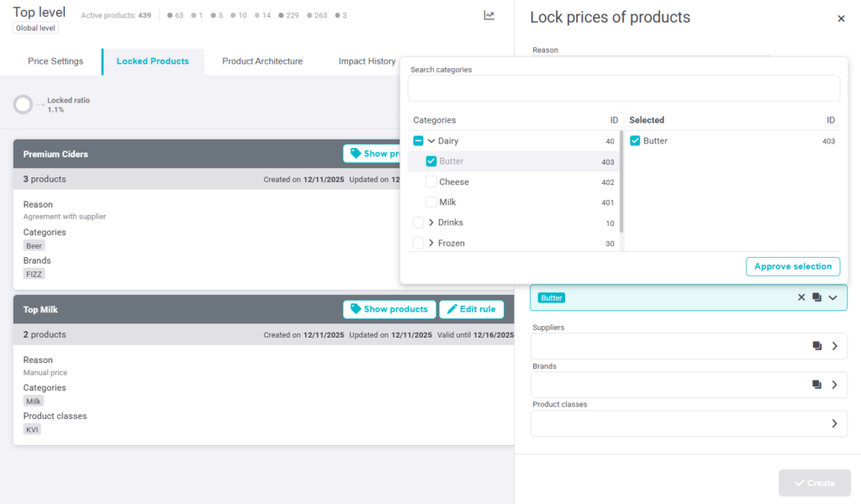Switch to the Price Settings tab
The height and width of the screenshot is (504, 861).
point(55,61)
